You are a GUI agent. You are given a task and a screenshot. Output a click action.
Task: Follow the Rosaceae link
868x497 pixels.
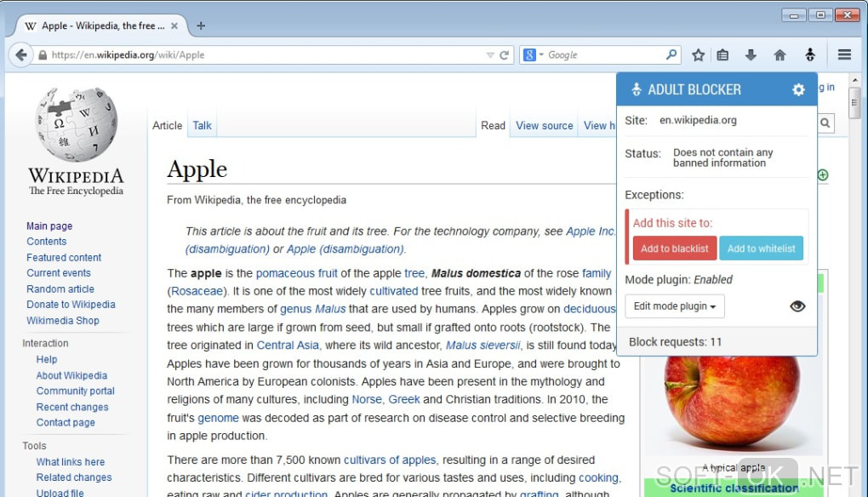197,291
